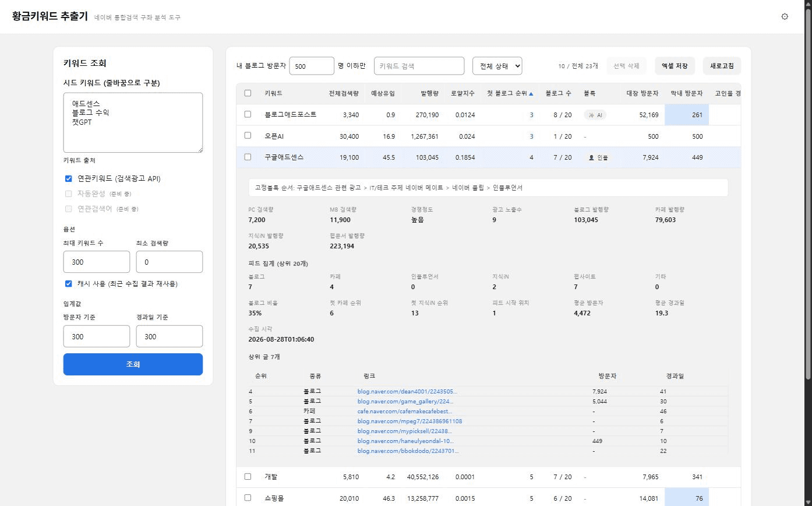Sort by 키워드 column header
Screen dimensions: 812x506
tap(273, 93)
